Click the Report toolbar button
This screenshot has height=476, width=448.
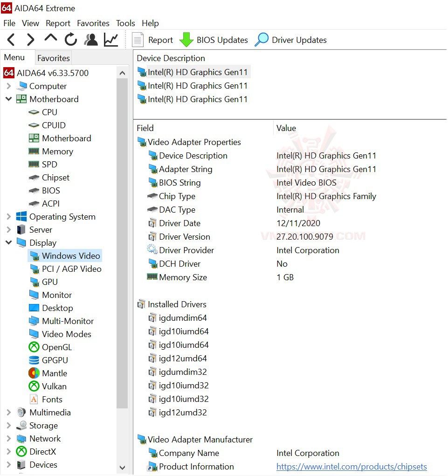pyautogui.click(x=152, y=40)
